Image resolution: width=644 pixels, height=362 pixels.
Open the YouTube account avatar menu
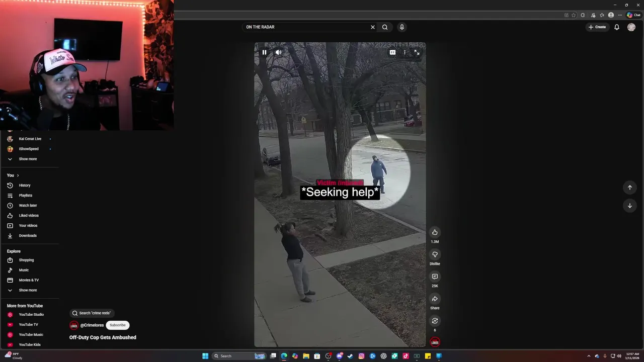631,27
